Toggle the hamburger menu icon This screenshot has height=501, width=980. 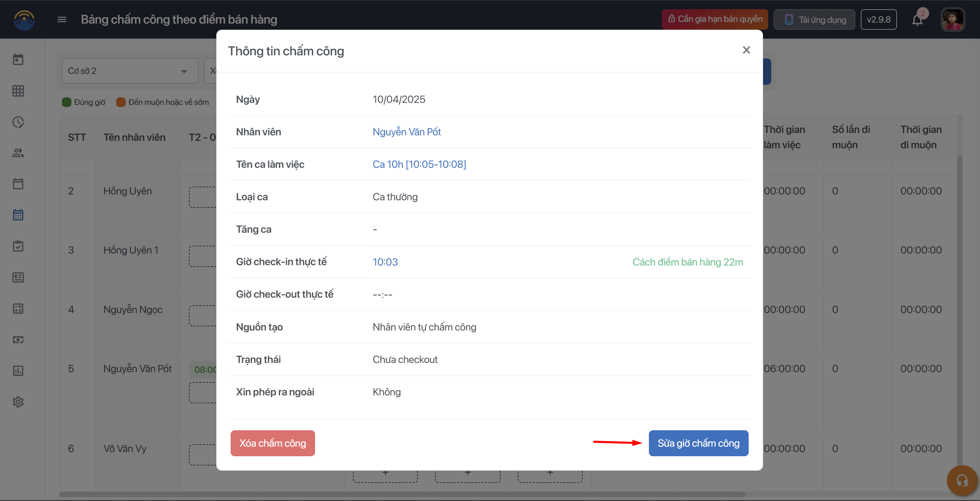point(62,19)
